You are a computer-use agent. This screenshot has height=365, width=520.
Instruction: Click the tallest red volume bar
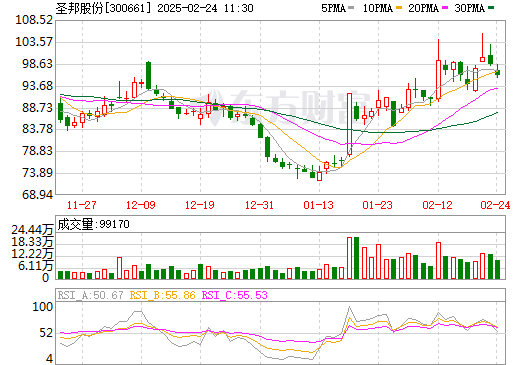[x=349, y=258]
